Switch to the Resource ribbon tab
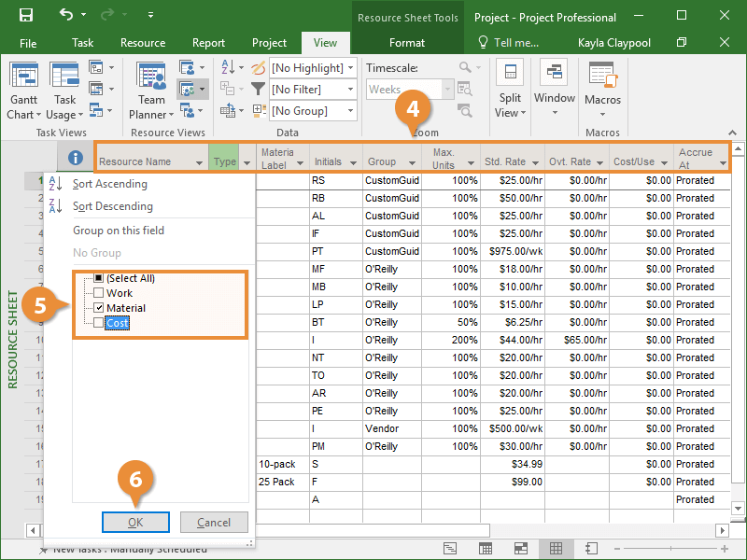Screen dimensions: 747x560 (143, 43)
